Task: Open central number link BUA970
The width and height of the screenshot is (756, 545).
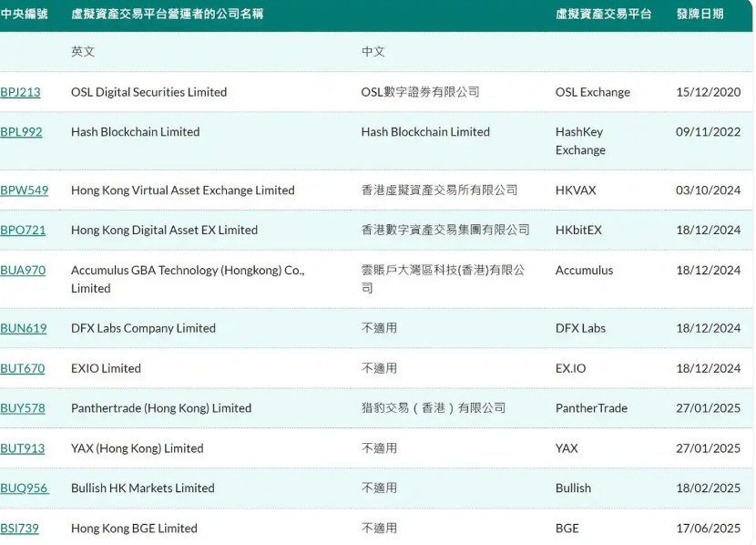Action: pyautogui.click(x=23, y=270)
